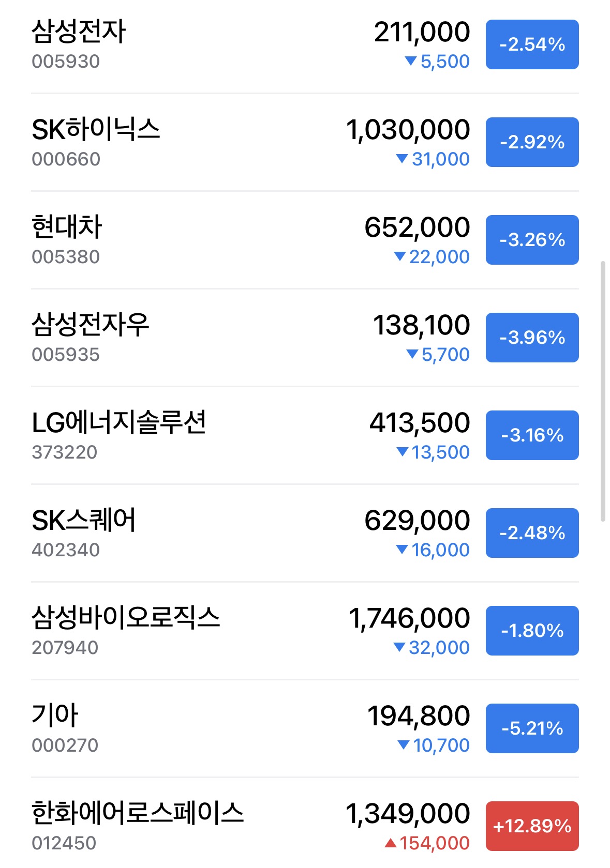Open the 삼성전자 stock row
Viewport: 610px width, 868px height.
(x=305, y=44)
